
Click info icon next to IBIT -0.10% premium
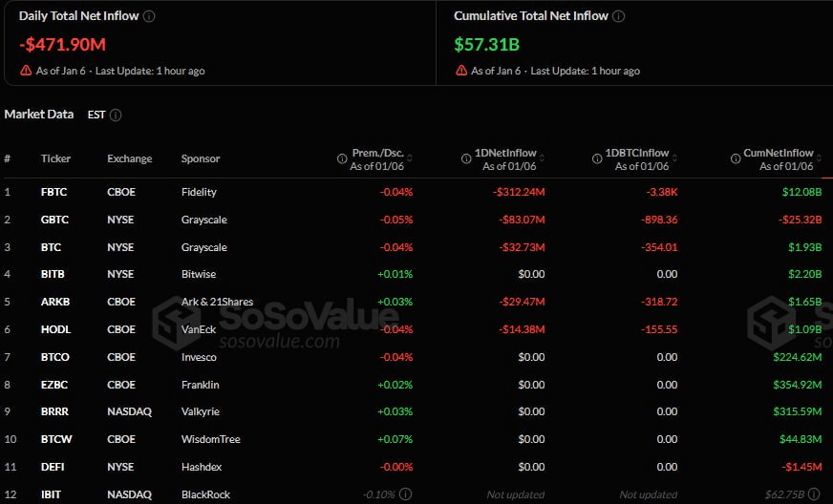(405, 494)
